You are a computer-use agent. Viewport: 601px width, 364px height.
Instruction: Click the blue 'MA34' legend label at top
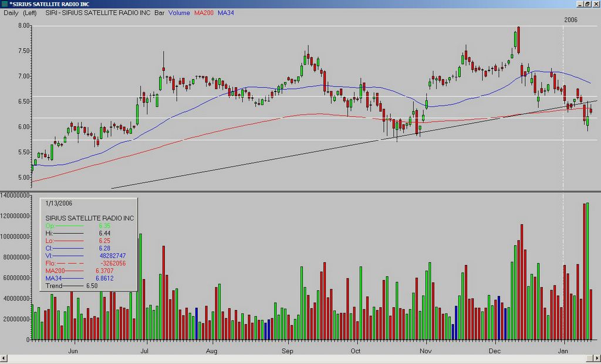point(226,13)
